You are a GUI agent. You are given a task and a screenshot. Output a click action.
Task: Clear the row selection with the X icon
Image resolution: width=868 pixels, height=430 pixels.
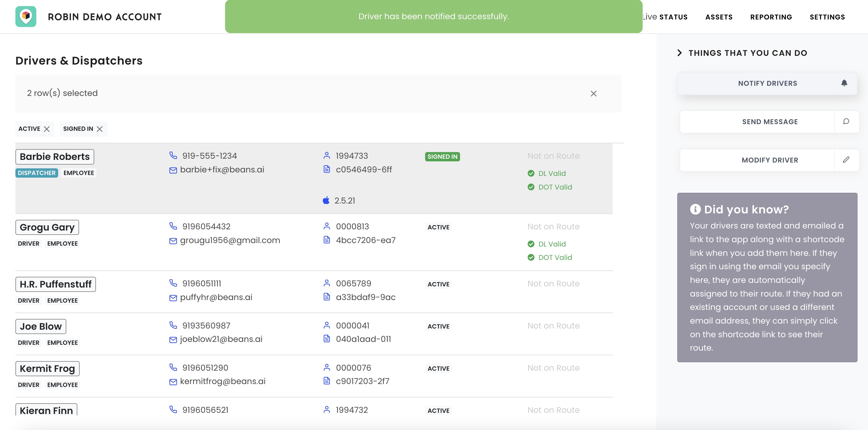[593, 93]
